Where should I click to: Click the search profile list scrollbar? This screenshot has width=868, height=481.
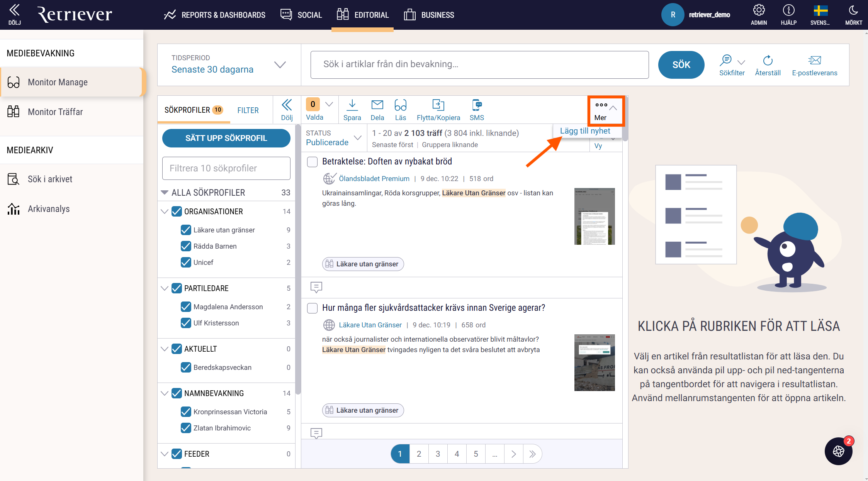(x=298, y=259)
